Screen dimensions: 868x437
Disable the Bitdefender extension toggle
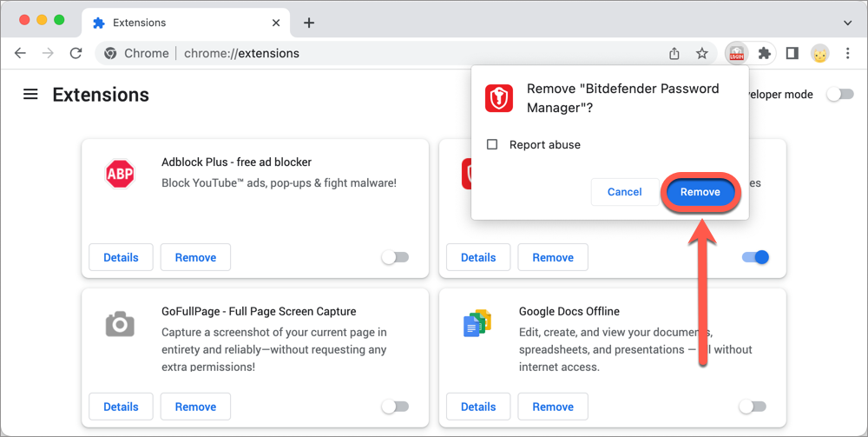[756, 257]
